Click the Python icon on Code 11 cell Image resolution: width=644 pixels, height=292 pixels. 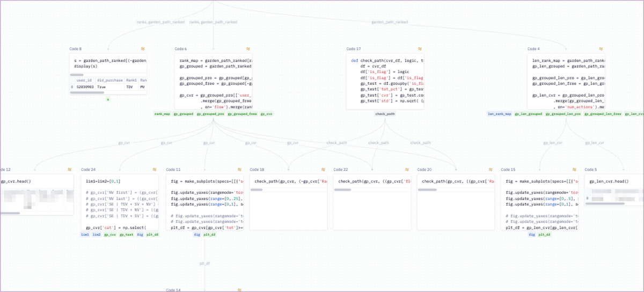[x=239, y=169]
